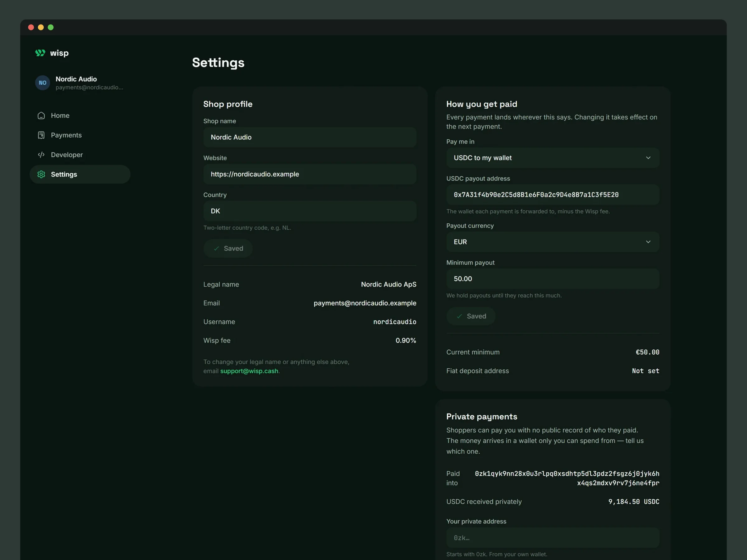Click the Minimum payout amount field
The height and width of the screenshot is (560, 747).
click(552, 279)
